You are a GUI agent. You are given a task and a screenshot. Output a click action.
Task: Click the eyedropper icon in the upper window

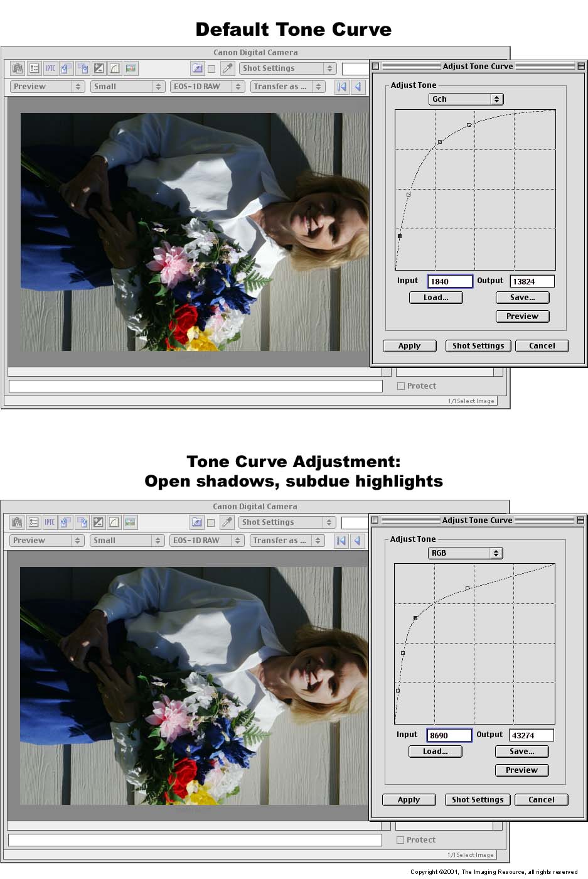click(228, 68)
